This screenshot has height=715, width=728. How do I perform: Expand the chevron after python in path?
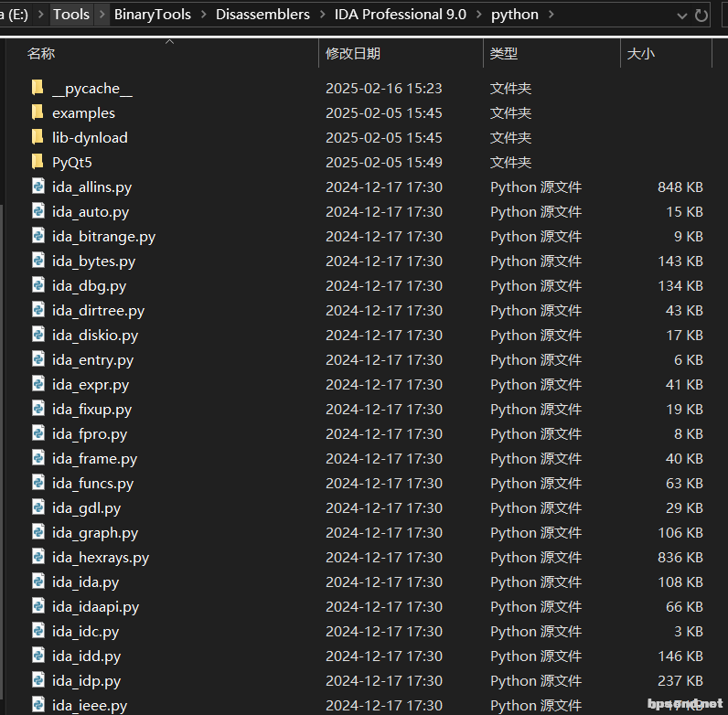pyautogui.click(x=551, y=15)
